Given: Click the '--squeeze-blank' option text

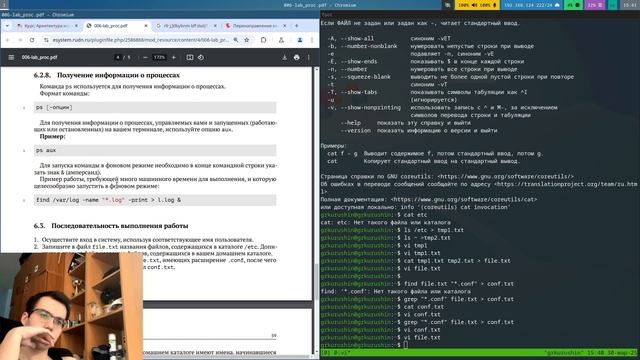Looking at the screenshot, I should [365, 77].
